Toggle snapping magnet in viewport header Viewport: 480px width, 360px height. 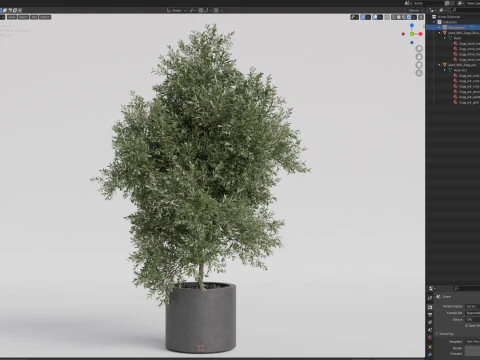coord(201,10)
